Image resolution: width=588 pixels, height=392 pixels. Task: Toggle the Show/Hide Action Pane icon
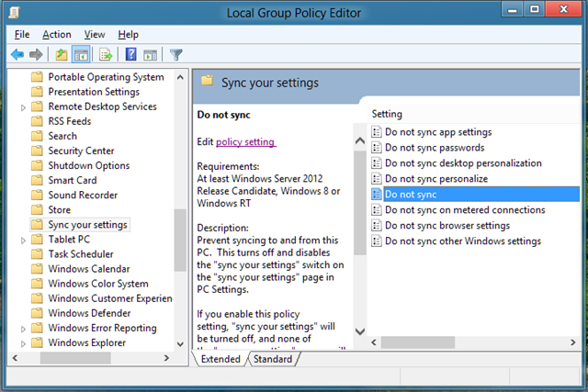tap(149, 55)
